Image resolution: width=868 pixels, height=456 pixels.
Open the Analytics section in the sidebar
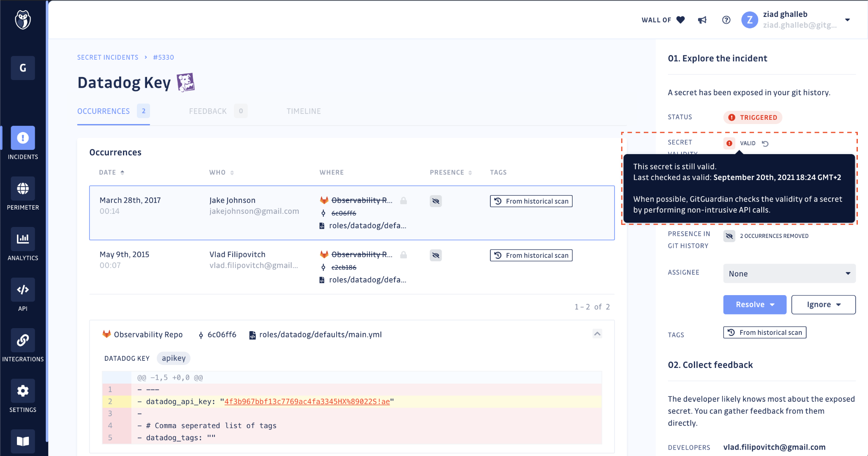(x=23, y=239)
